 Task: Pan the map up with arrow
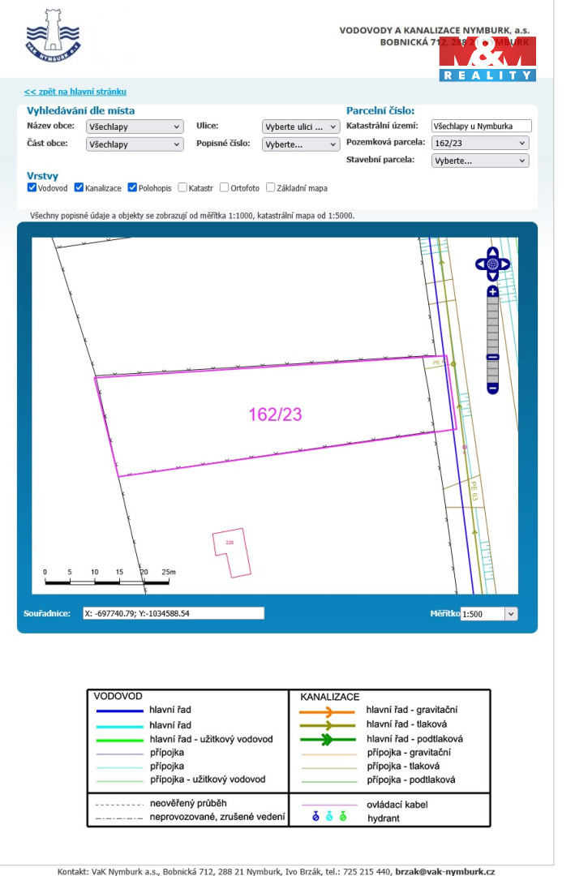(492, 252)
